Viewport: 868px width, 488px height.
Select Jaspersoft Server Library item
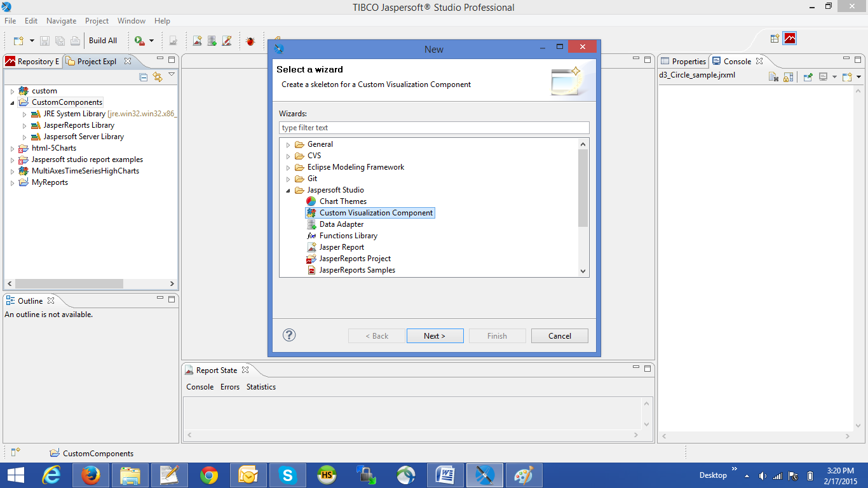pyautogui.click(x=83, y=137)
